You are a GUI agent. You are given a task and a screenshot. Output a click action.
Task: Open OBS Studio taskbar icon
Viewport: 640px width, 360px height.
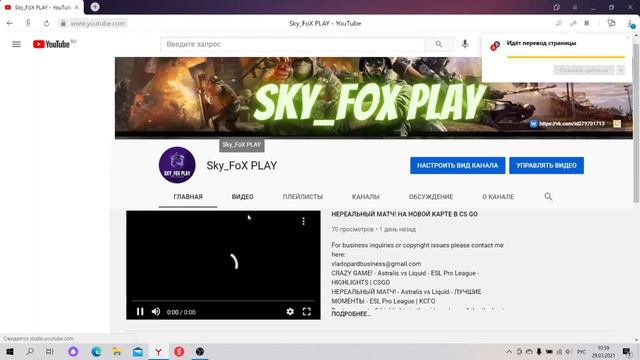pos(200,351)
